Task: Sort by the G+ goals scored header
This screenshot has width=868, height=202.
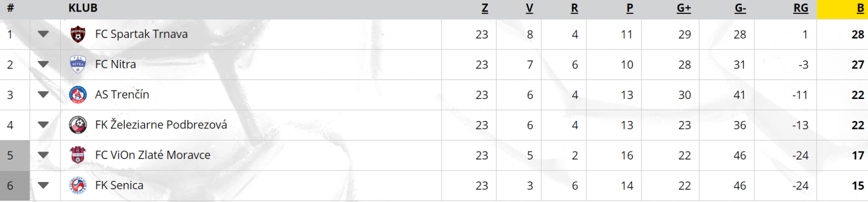Action: [684, 8]
